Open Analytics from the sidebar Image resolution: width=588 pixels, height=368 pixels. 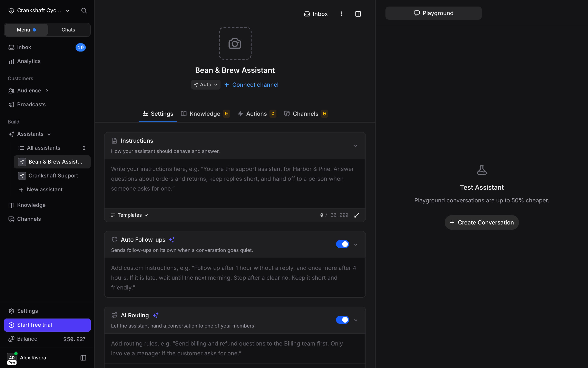click(x=47, y=61)
